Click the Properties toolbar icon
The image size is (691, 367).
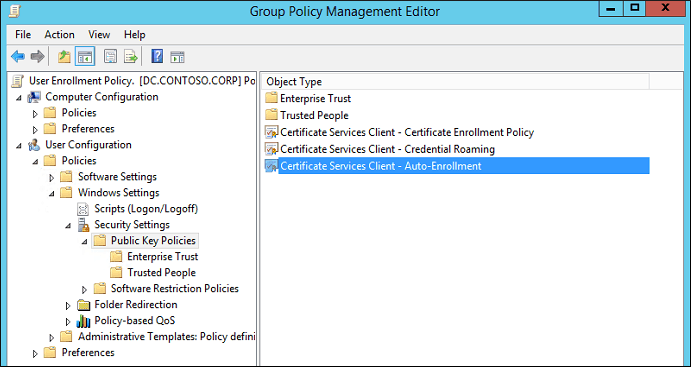[x=110, y=56]
